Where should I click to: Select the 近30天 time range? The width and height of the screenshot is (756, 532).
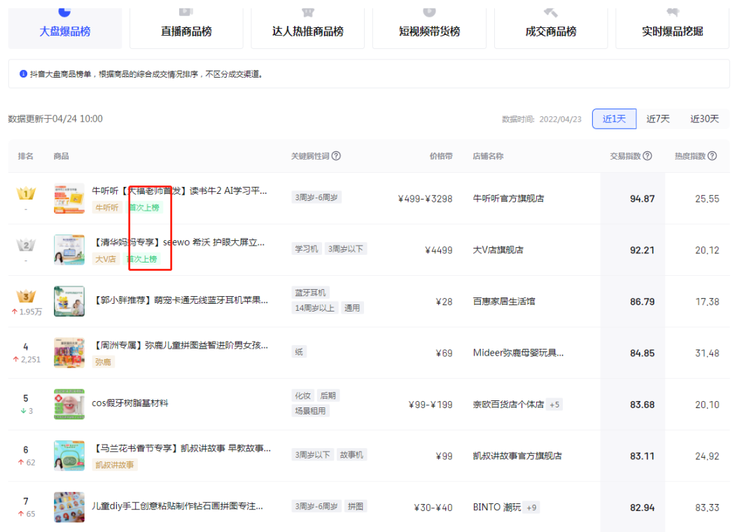[x=704, y=119]
